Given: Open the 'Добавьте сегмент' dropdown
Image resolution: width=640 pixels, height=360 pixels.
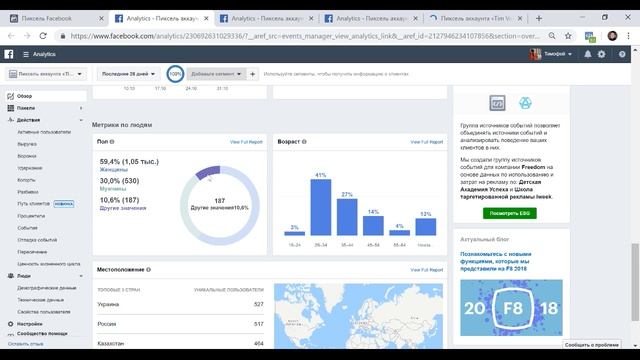Looking at the screenshot, I should click(x=216, y=74).
